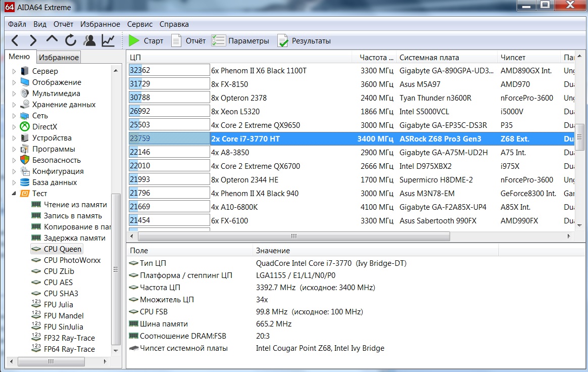Click the Значение column header
Screen dimensions: 588x372
(x=376, y=250)
